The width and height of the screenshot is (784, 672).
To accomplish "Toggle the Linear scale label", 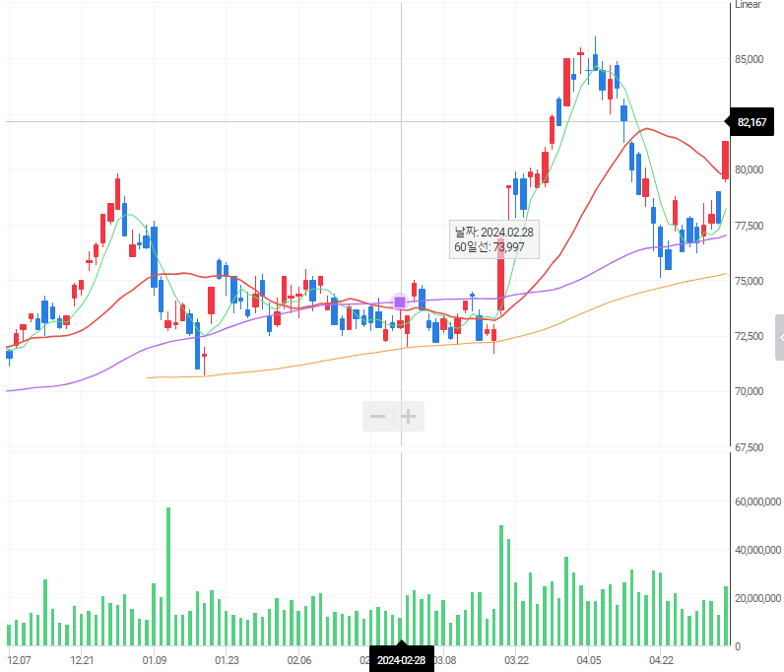I will (748, 5).
